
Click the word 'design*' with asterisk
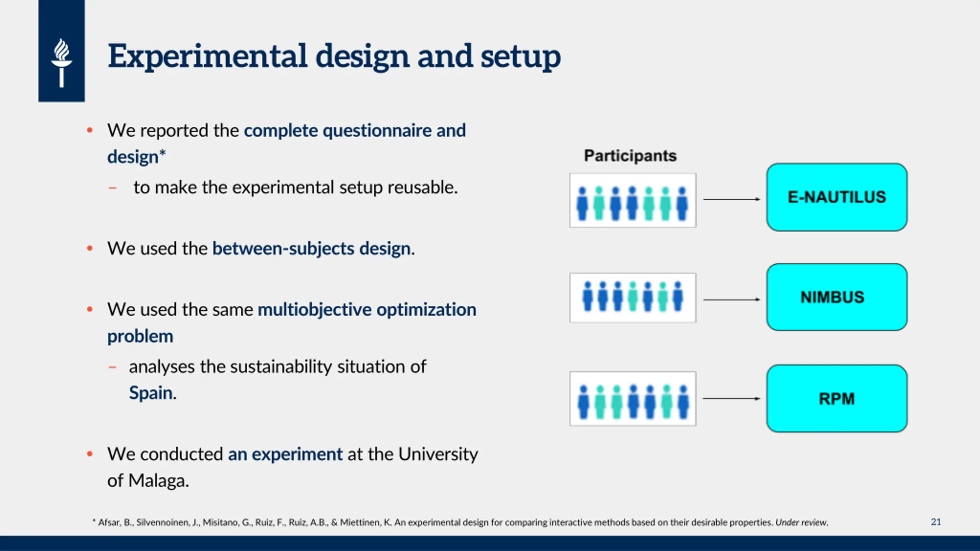pyautogui.click(x=137, y=157)
